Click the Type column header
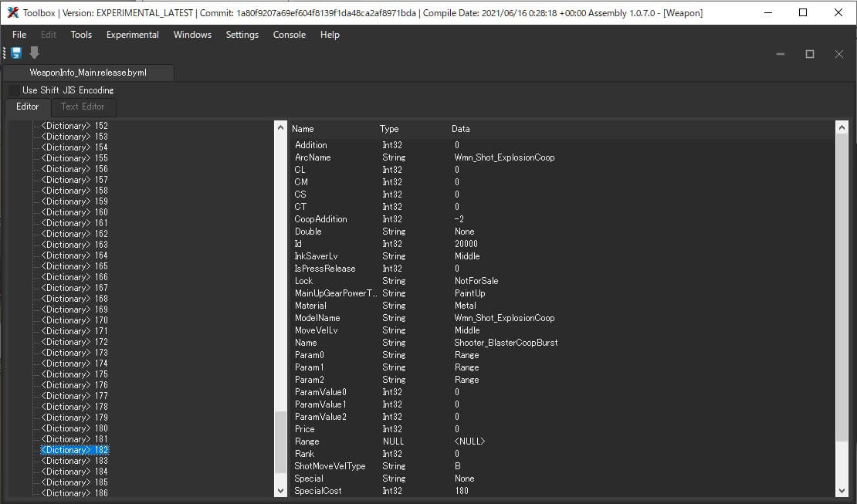The image size is (857, 504). point(389,129)
